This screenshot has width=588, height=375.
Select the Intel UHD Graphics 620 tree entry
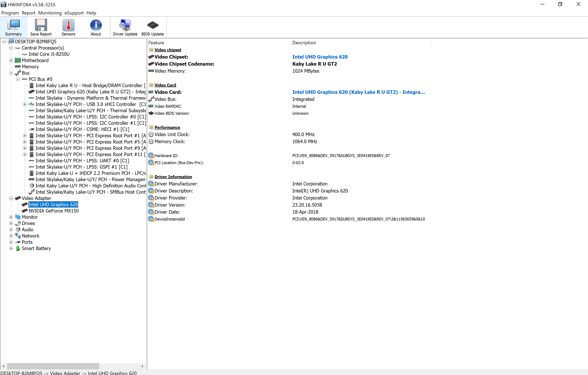53,204
